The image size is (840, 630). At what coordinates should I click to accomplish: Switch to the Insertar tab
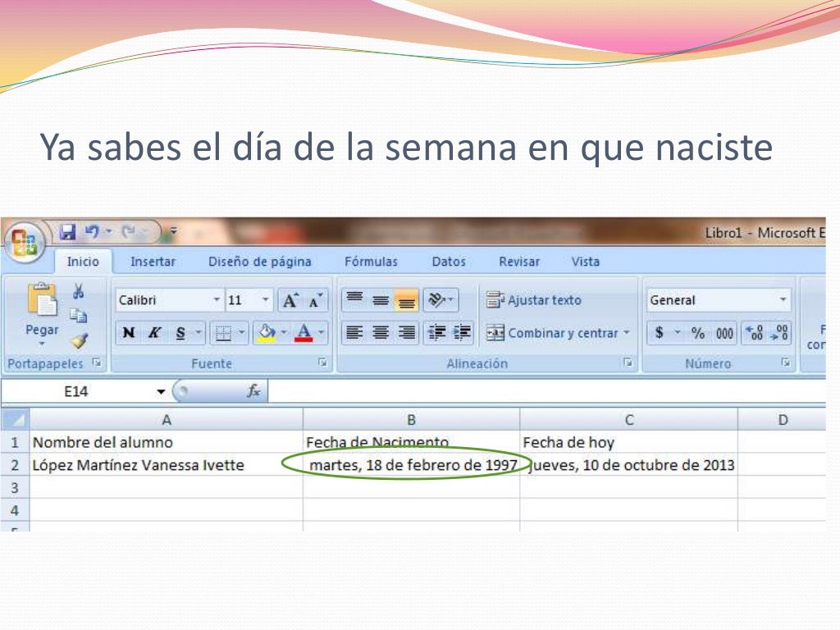click(153, 262)
